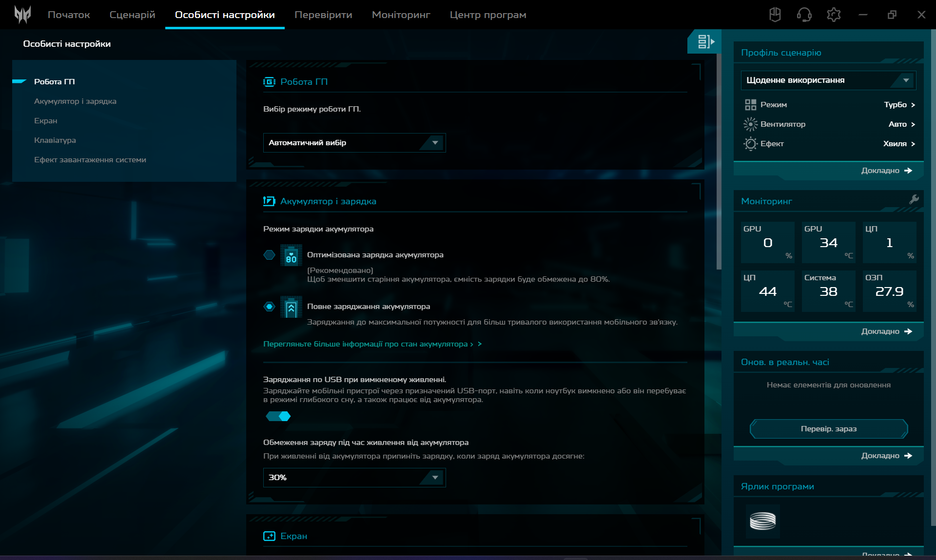
Task: Click the Predator logo icon
Action: coord(22,15)
